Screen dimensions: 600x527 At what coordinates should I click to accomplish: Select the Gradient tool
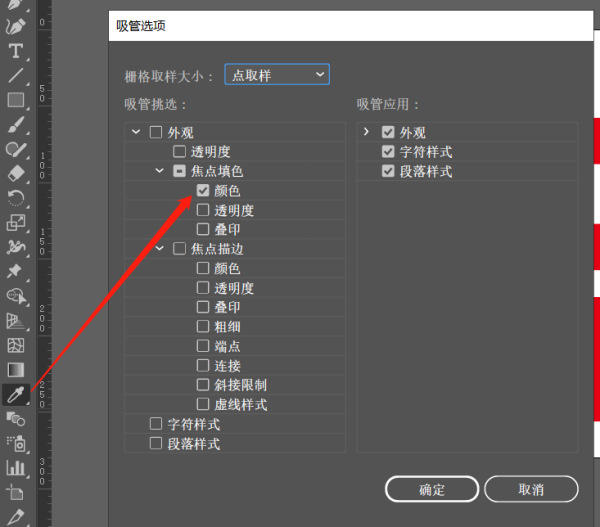16,370
